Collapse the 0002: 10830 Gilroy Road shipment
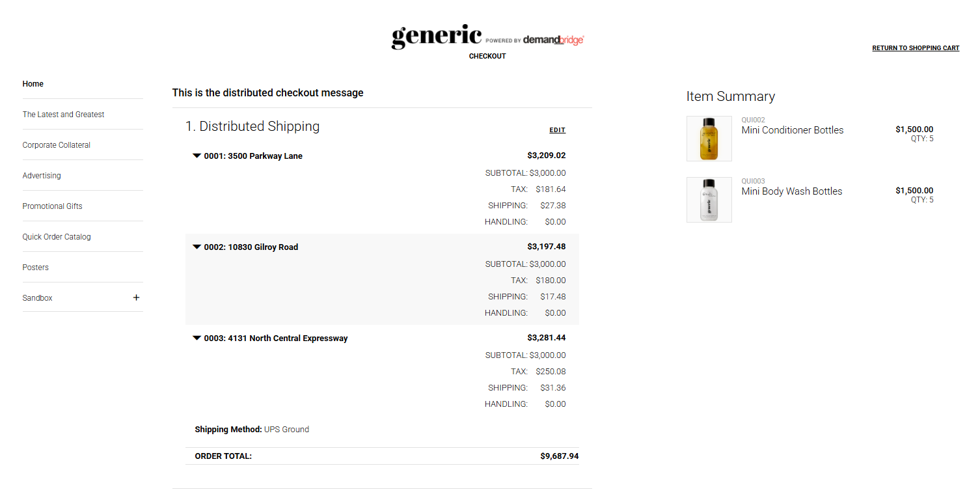 197,247
